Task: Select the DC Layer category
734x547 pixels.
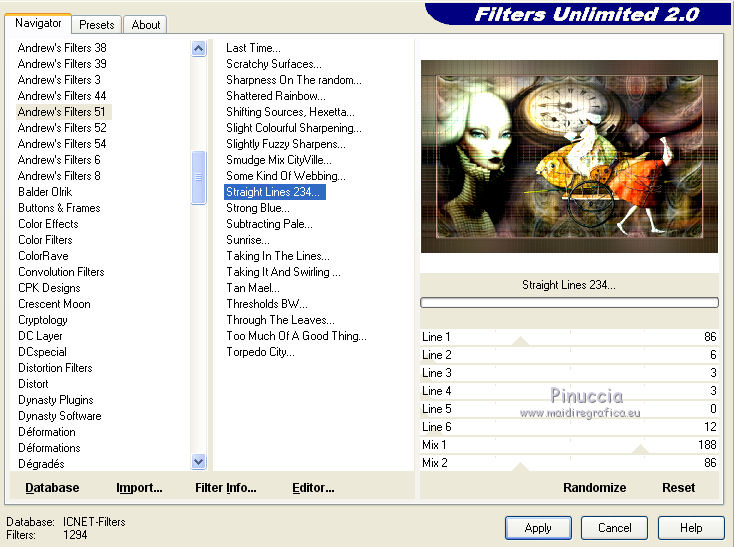Action: tap(40, 335)
